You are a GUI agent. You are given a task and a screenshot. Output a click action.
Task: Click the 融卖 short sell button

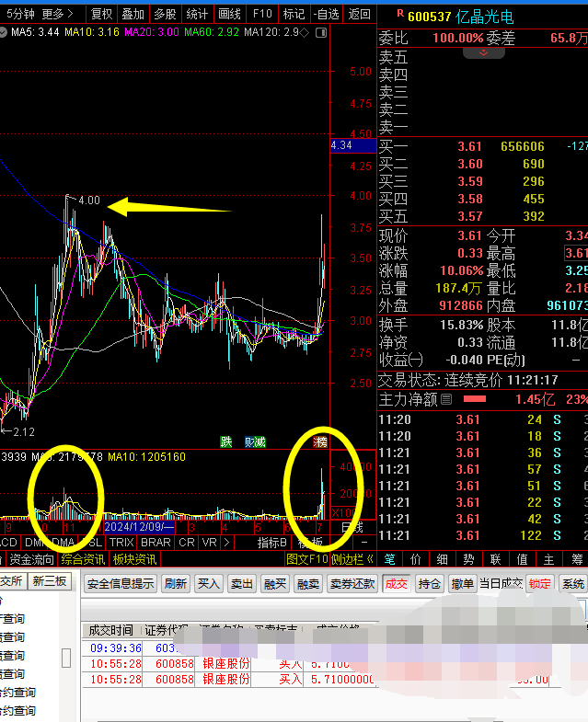coord(308,584)
